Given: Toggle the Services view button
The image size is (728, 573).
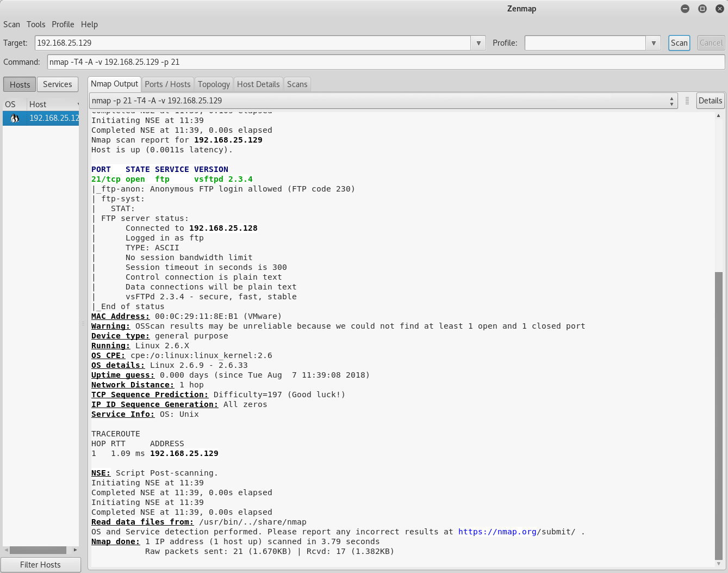Looking at the screenshot, I should 58,84.
